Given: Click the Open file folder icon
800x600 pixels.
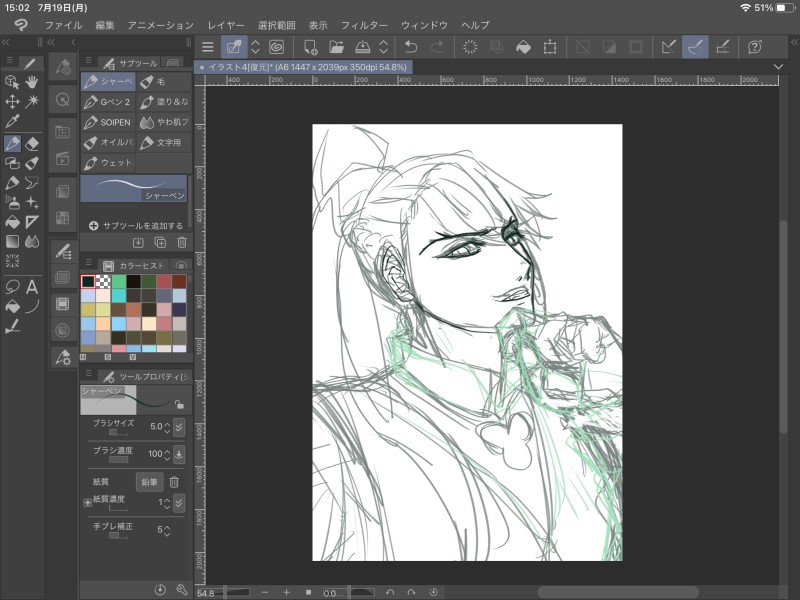Looking at the screenshot, I should [336, 47].
